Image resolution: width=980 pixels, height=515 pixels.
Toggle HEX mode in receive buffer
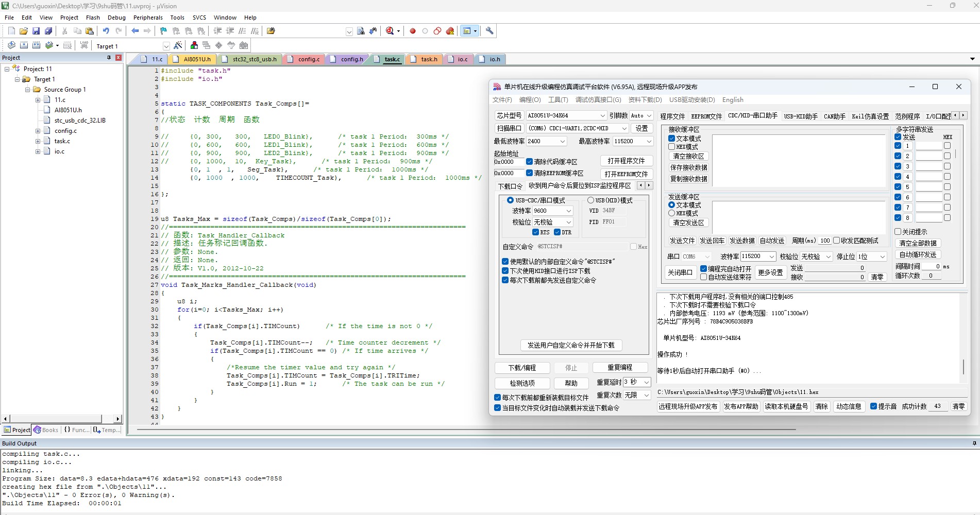[x=671, y=147]
